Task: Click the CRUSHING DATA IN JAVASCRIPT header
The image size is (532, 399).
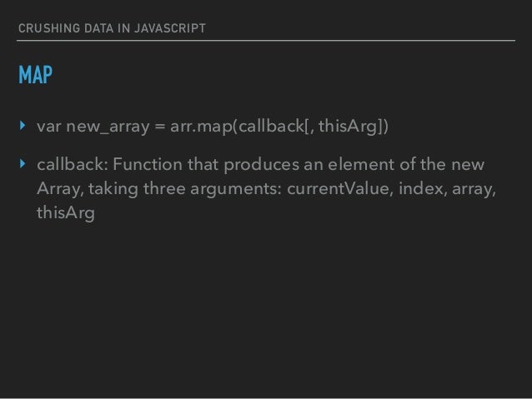Action: (112, 28)
